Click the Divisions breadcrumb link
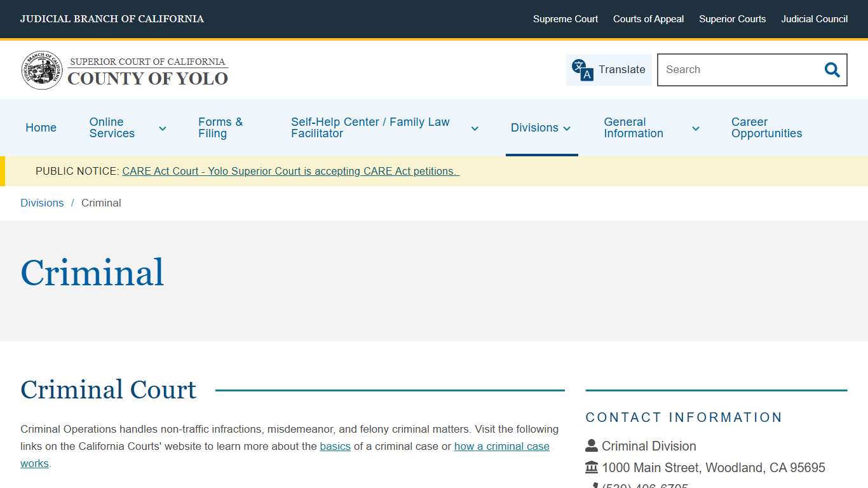Image resolution: width=868 pixels, height=488 pixels. tap(42, 203)
